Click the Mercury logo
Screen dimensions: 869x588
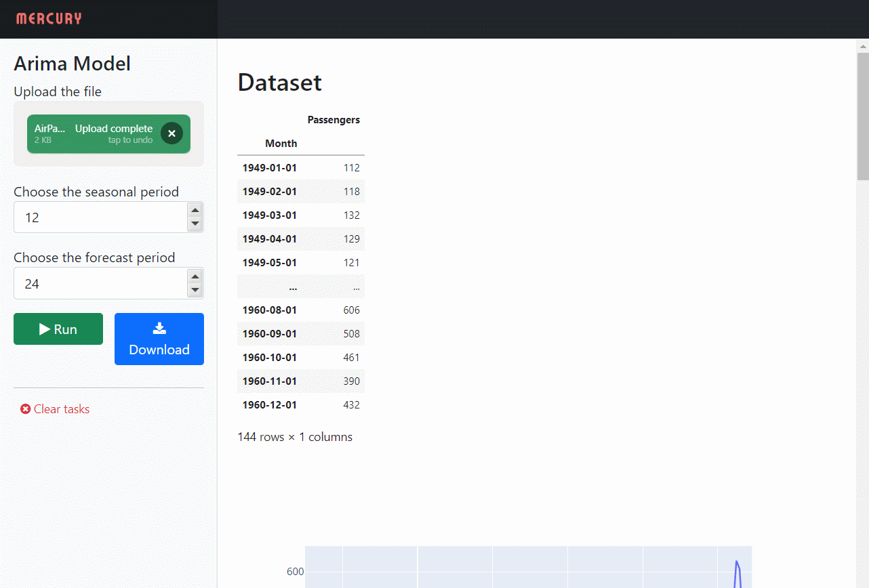pos(49,18)
